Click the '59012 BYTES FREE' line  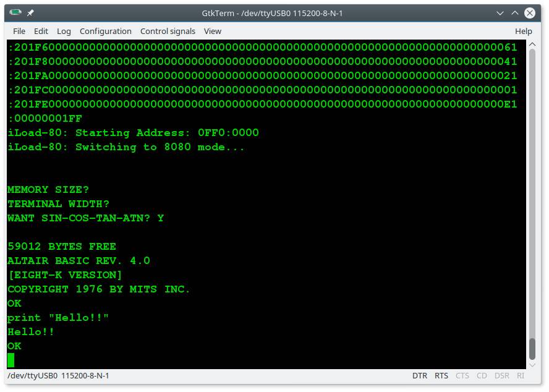pyautogui.click(x=62, y=246)
